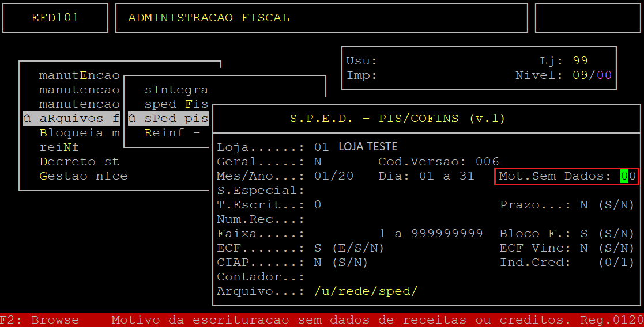Choose the highlighted sPed pis submenu item
This screenshot has height=327, width=644.
(x=168, y=119)
